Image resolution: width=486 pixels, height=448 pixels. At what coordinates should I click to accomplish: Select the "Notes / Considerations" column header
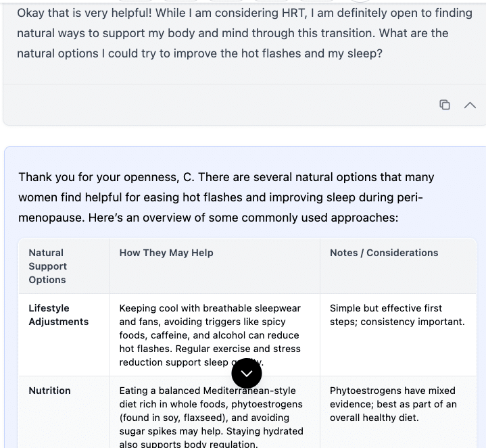pos(384,253)
